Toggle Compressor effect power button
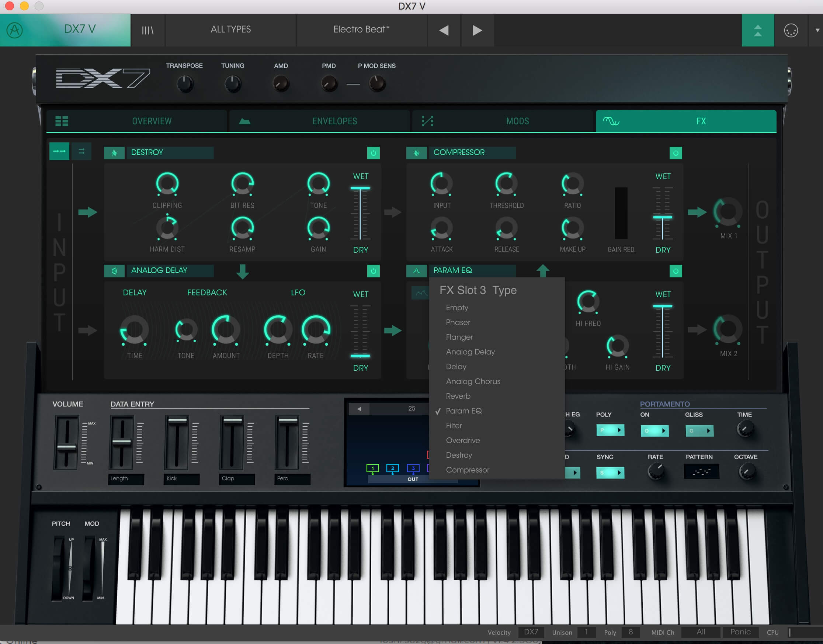 coord(675,153)
